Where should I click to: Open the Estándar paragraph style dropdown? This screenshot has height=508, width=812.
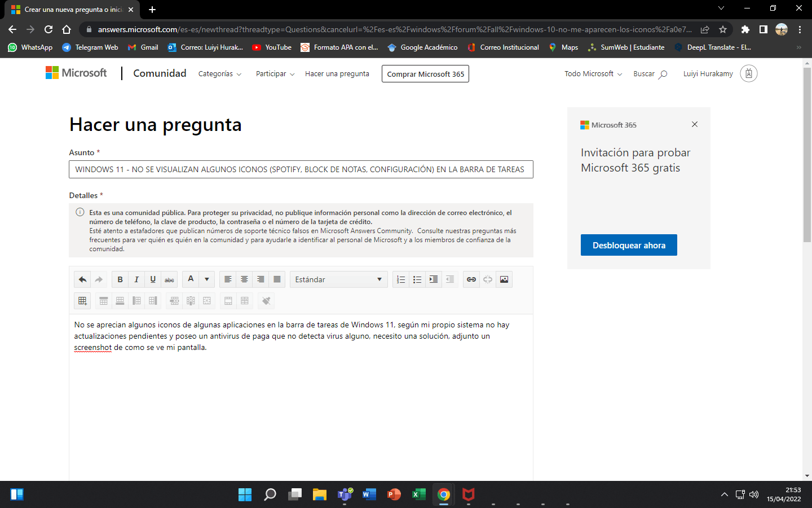[339, 279]
